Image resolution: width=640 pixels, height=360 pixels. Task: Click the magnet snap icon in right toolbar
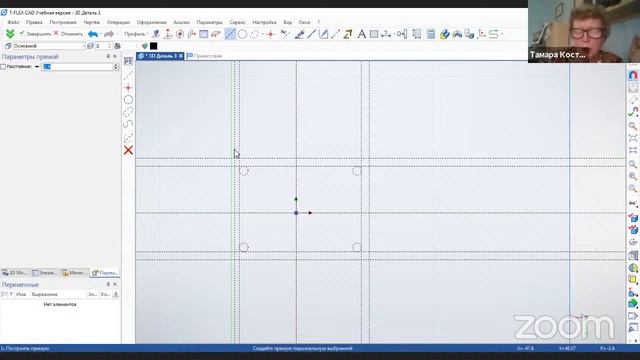[633, 76]
